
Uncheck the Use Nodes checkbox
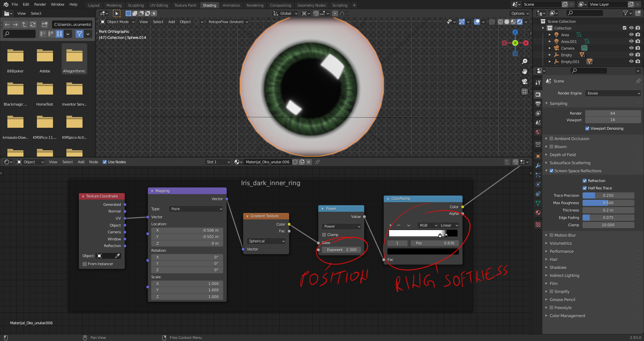point(105,162)
